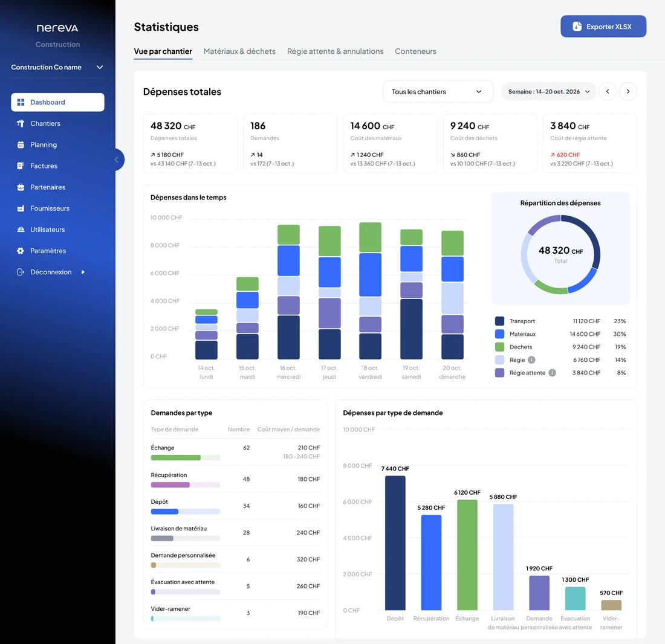Click the Dashboard grid icon in sidebar
Viewport: 665px width, 644px height.
pos(21,102)
